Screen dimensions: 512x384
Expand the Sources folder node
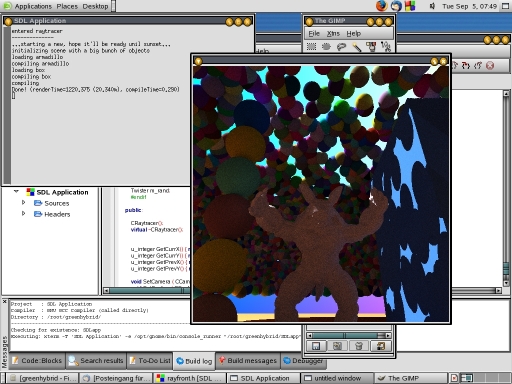click(23, 203)
